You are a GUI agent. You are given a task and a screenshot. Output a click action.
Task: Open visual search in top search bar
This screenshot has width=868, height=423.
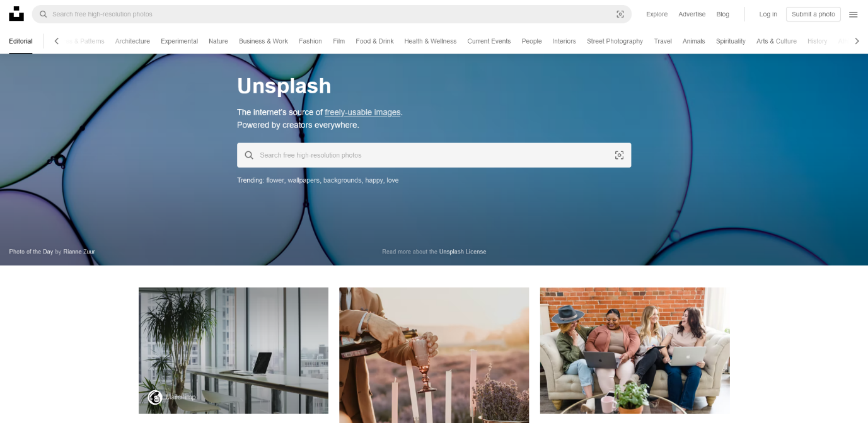click(620, 14)
